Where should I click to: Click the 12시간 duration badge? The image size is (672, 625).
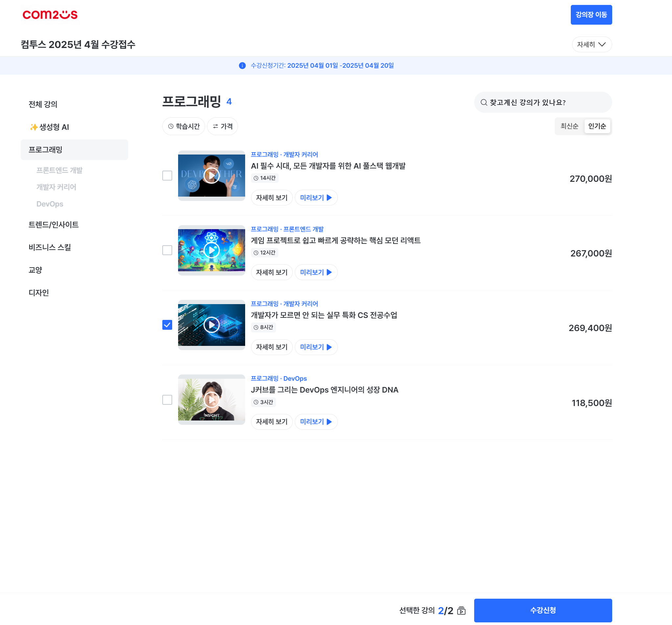tap(265, 253)
